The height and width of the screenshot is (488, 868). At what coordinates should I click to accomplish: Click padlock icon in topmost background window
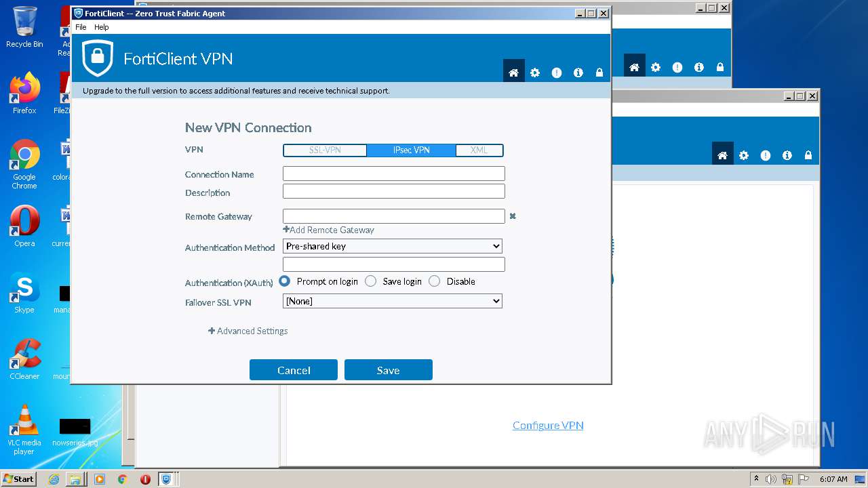coord(720,67)
